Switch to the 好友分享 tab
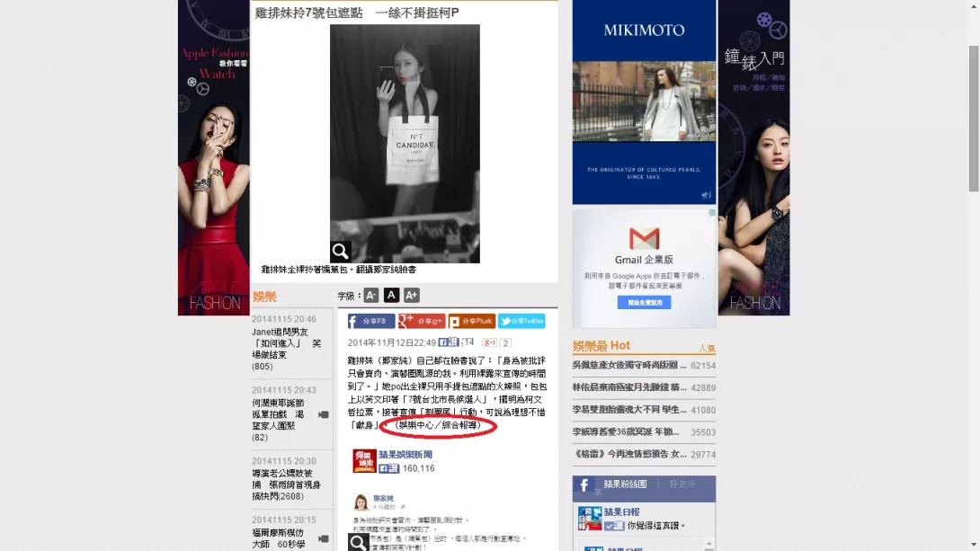The height and width of the screenshot is (551, 980). click(x=682, y=484)
